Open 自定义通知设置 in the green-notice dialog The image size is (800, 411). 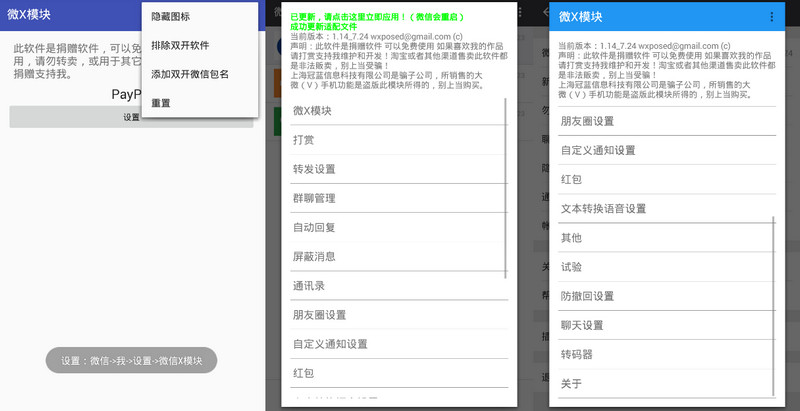399,344
